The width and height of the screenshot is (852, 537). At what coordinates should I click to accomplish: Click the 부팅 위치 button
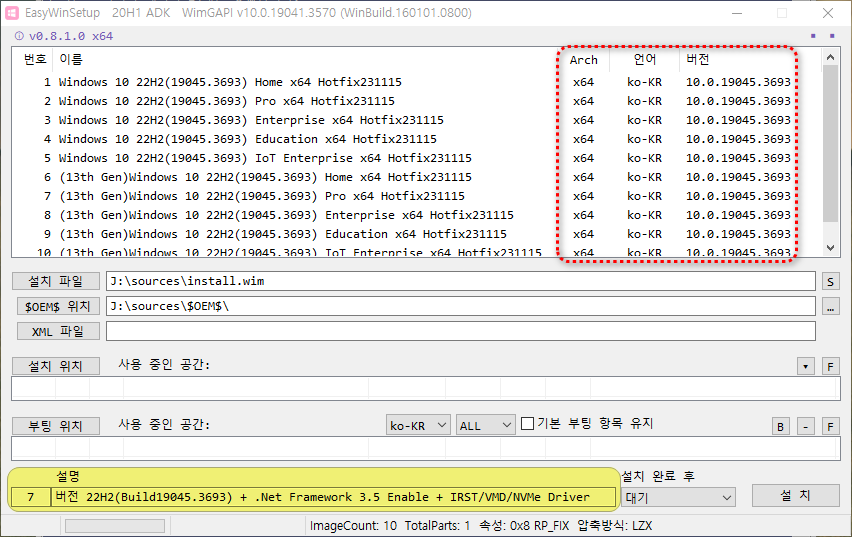click(56, 426)
